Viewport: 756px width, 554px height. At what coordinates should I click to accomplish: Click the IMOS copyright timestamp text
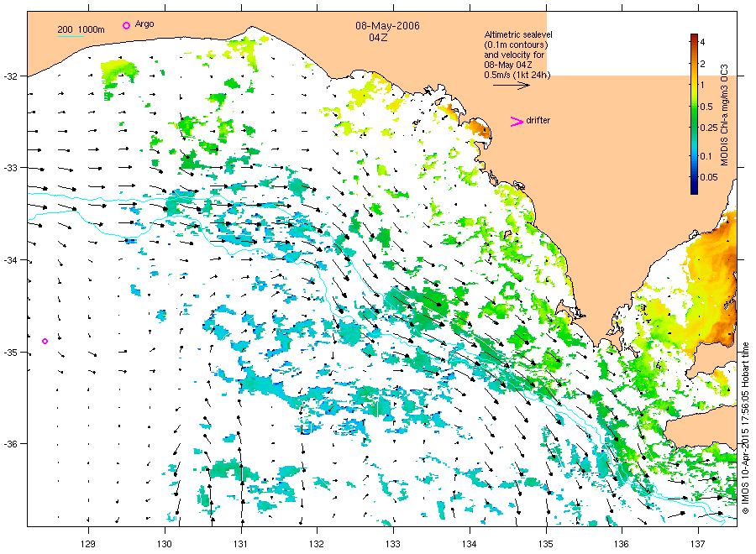745,427
